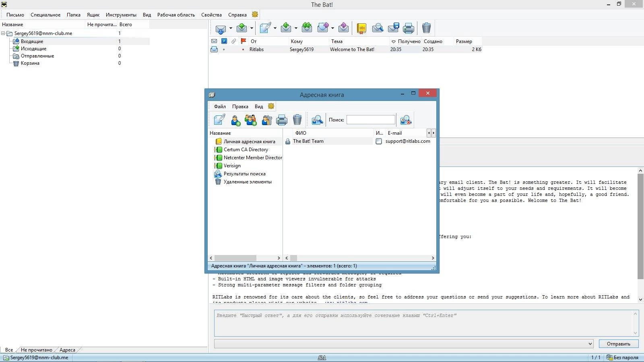This screenshot has width=644, height=362.
Task: Click the get new mail envelope icon
Action: 221,28
